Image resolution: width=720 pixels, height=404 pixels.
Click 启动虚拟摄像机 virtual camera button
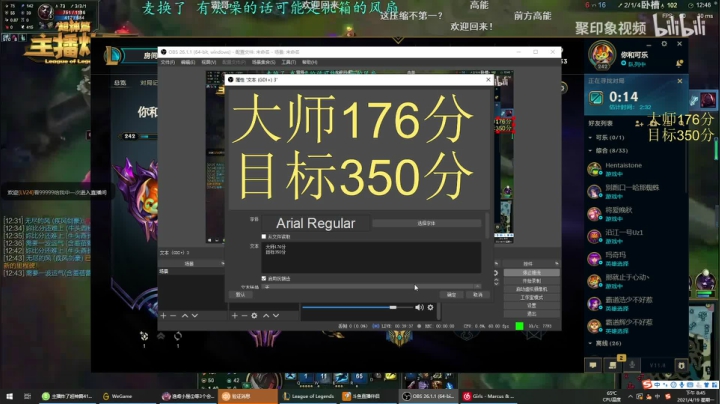click(x=532, y=289)
